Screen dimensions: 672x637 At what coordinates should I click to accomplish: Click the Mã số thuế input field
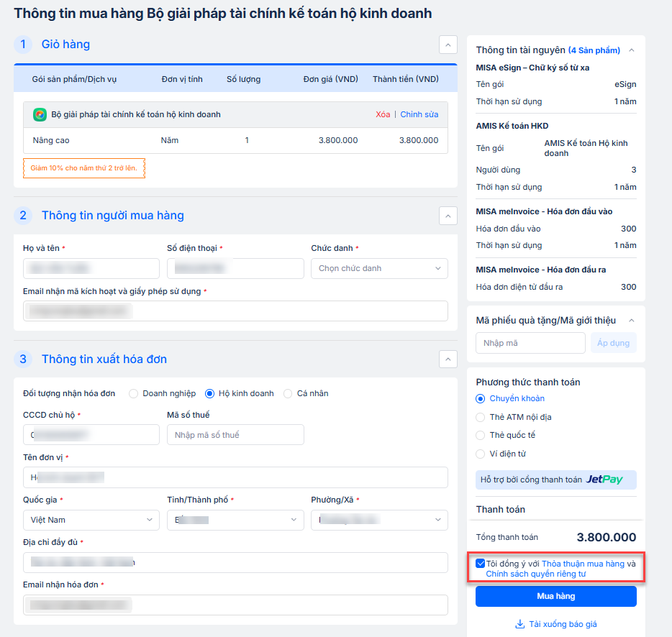coord(235,435)
